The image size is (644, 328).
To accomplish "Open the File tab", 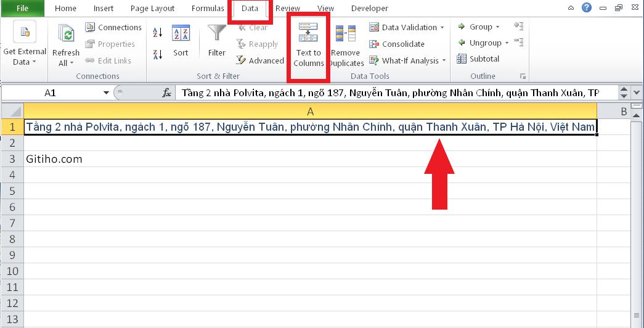I will 22,8.
